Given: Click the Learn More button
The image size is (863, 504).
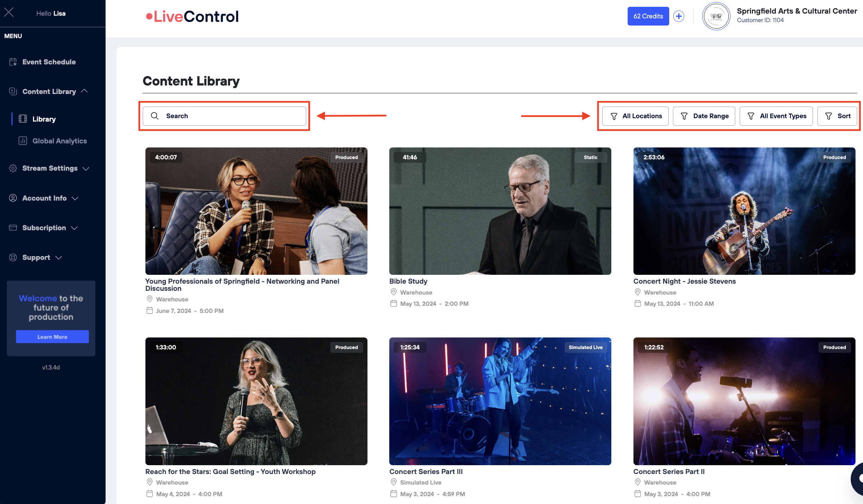Looking at the screenshot, I should point(52,336).
